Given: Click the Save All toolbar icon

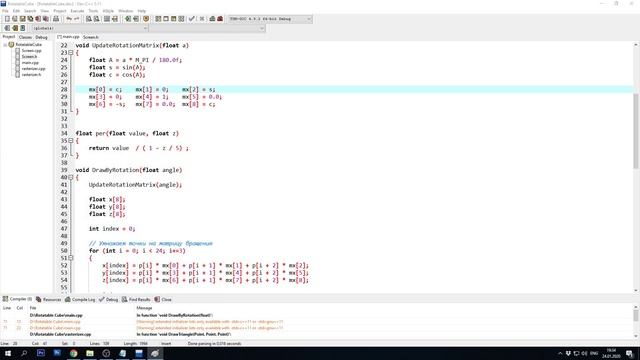Looking at the screenshot, I should (30, 19).
